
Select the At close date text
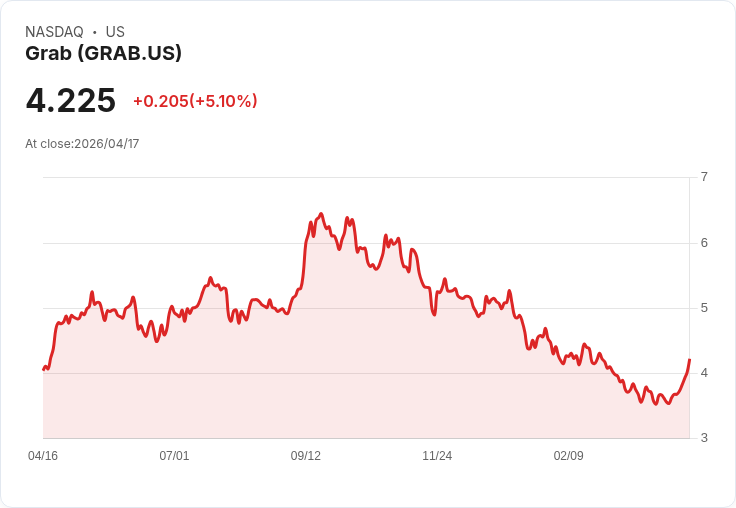(82, 144)
